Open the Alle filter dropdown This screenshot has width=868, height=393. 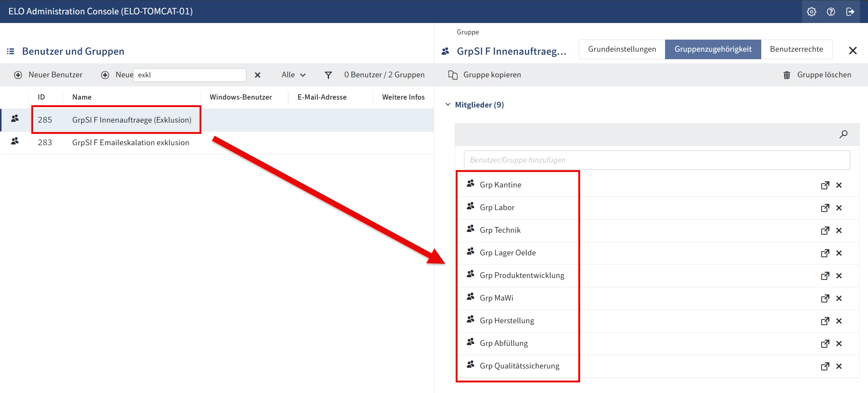coord(293,75)
